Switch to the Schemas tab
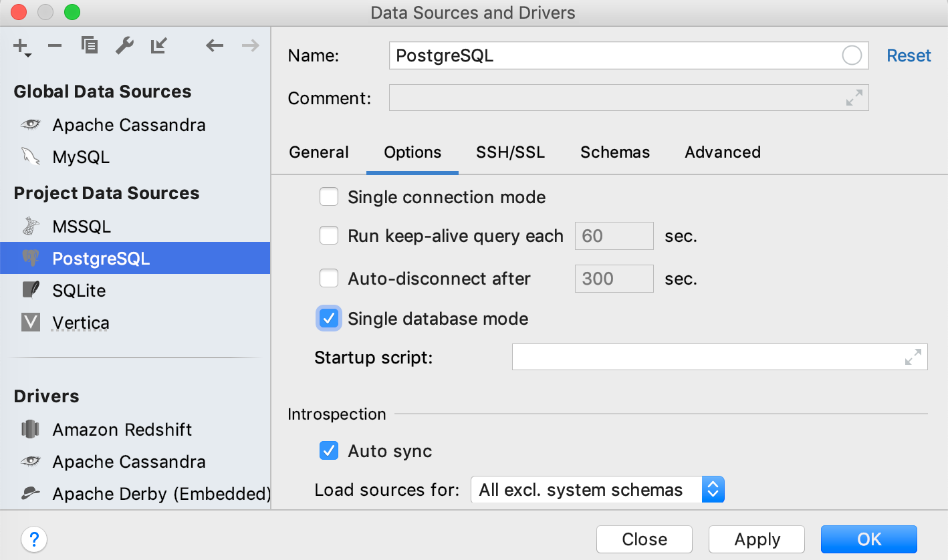The width and height of the screenshot is (948, 560). click(x=615, y=152)
